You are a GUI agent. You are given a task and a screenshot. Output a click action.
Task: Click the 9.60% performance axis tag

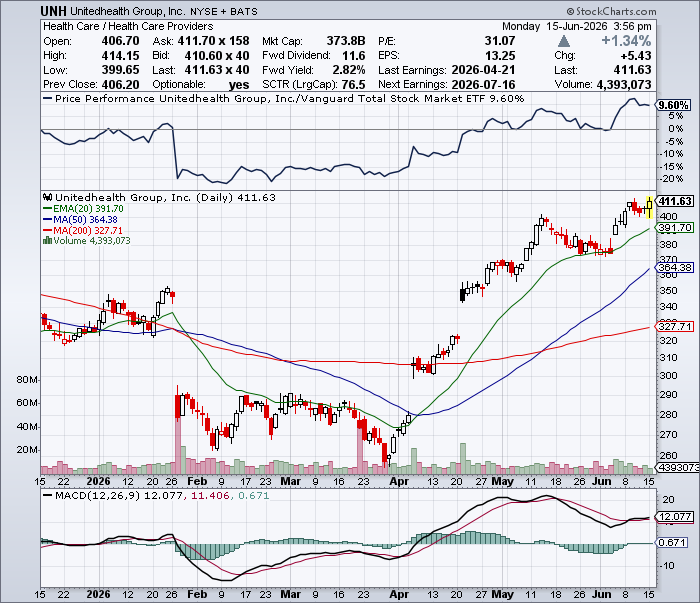673,105
